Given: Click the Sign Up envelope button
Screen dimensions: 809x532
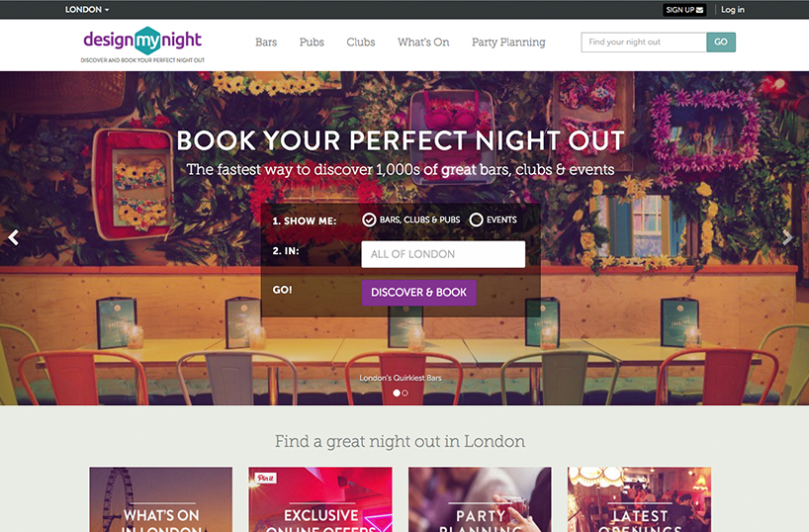Looking at the screenshot, I should [684, 10].
